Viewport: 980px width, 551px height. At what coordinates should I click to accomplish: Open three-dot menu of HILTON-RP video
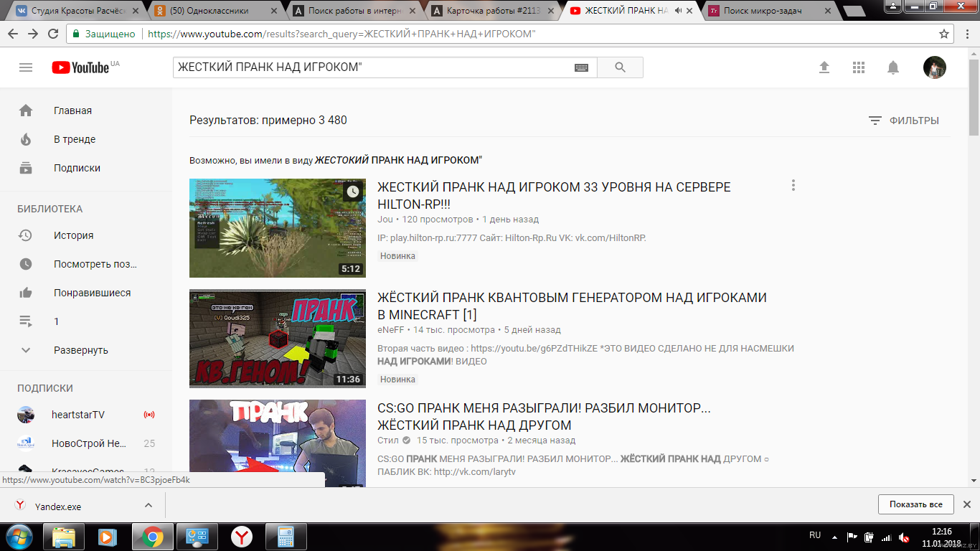click(x=793, y=185)
